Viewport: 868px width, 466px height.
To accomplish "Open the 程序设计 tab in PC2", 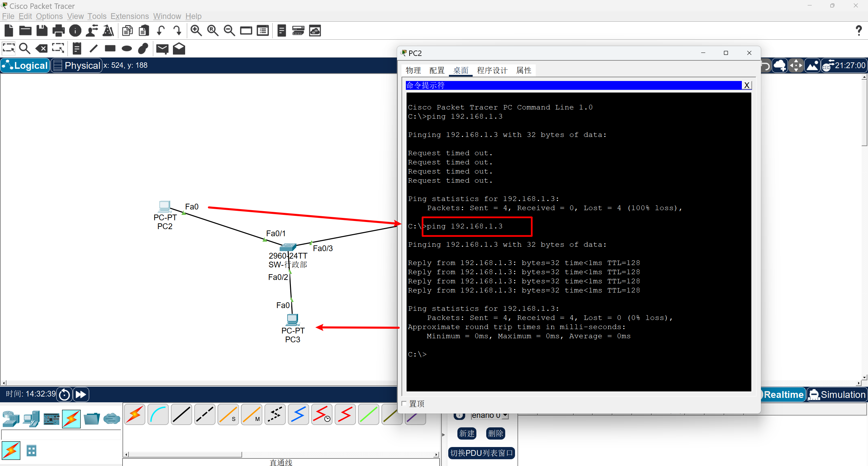I will coord(492,70).
